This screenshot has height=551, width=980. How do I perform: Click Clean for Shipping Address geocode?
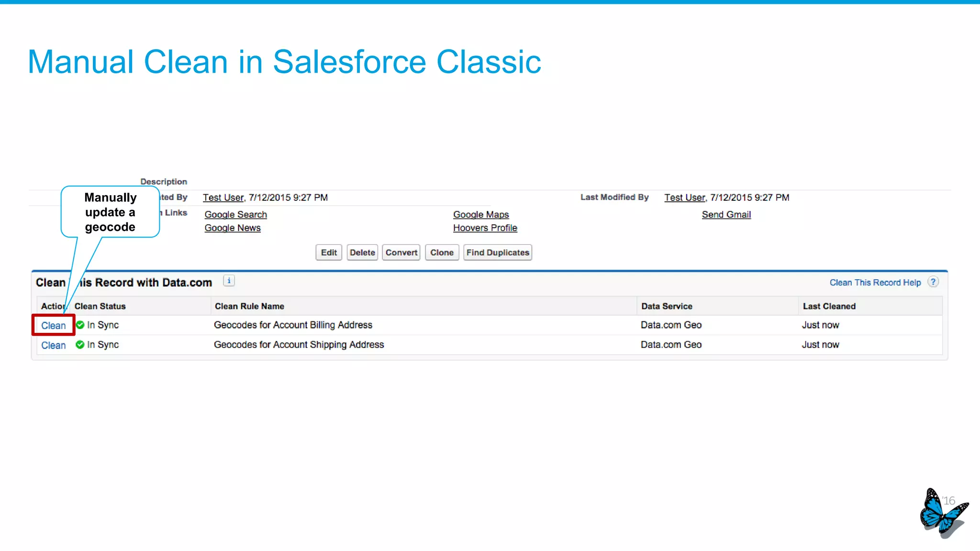(x=53, y=345)
